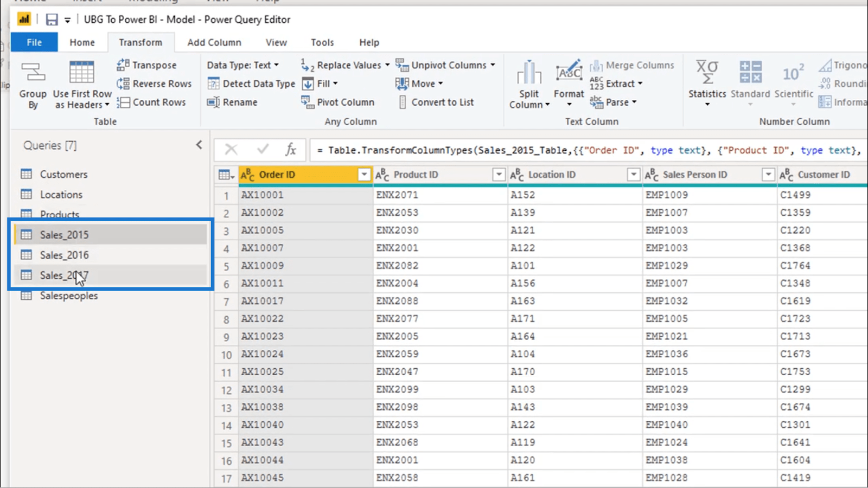Click the formula bar cancel X icon
Viewport: 868px width, 488px height.
[231, 150]
